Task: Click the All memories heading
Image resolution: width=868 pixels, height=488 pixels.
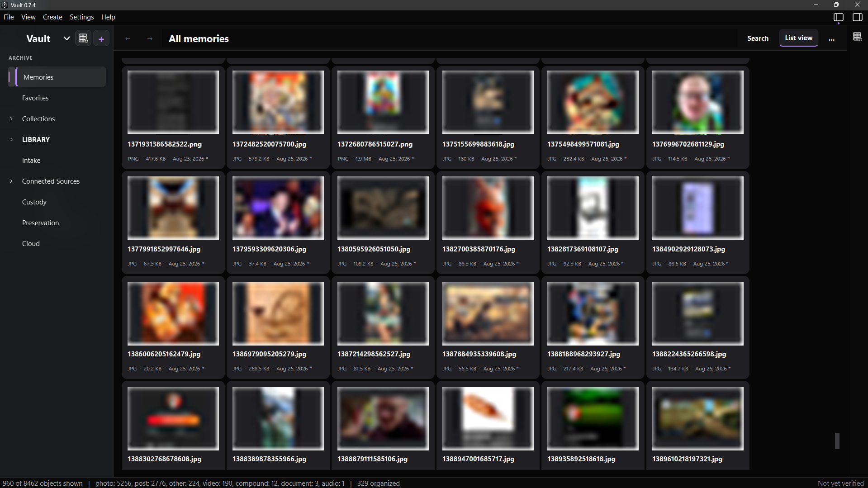Action: click(199, 39)
